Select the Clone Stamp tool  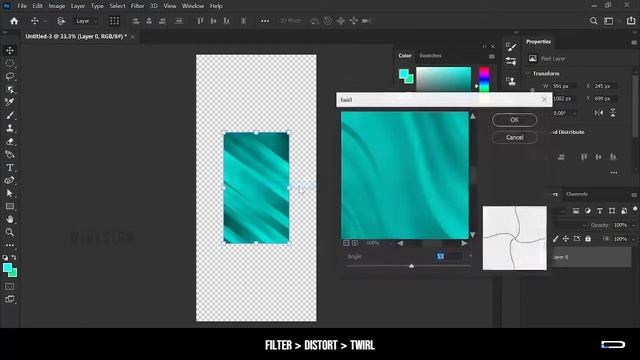coord(10,129)
